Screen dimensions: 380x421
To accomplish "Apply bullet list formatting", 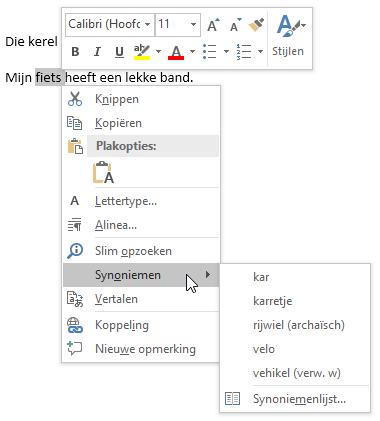I will (210, 52).
